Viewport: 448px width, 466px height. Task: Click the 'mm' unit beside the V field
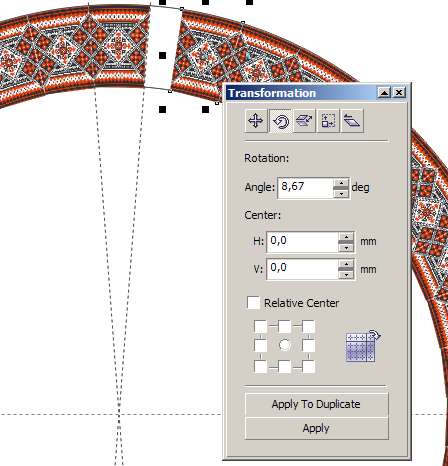[x=368, y=269]
